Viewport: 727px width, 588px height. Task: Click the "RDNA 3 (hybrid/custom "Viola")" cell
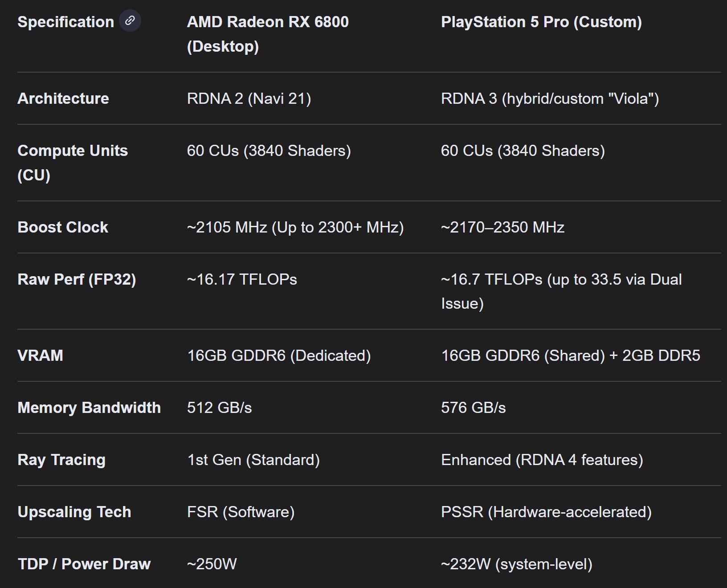550,98
